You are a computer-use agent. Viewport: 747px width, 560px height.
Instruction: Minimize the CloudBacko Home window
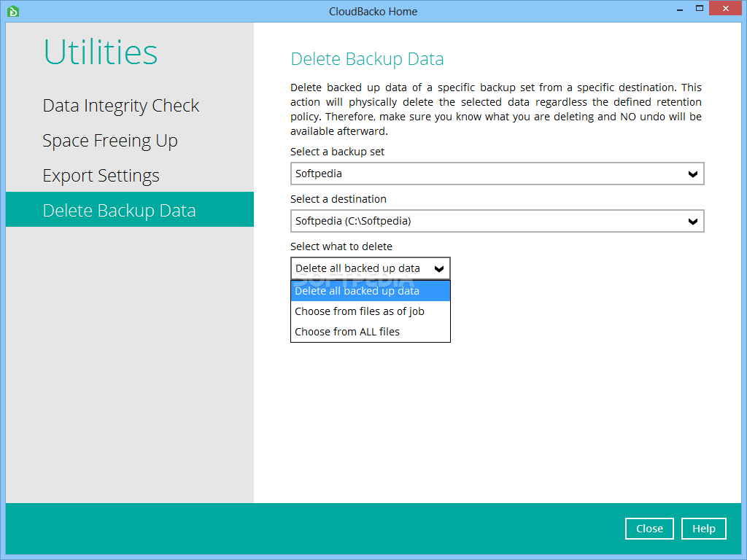[680, 9]
